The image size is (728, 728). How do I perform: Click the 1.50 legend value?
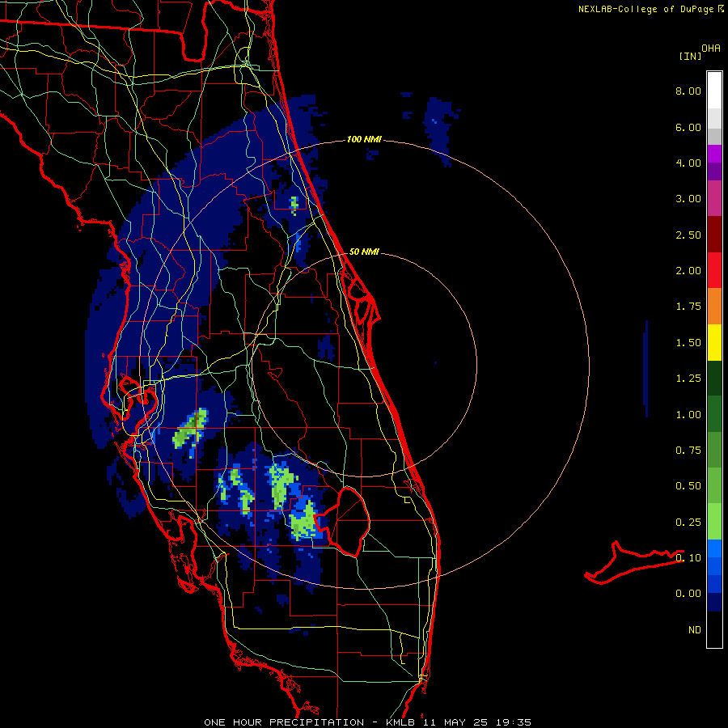pyautogui.click(x=688, y=343)
